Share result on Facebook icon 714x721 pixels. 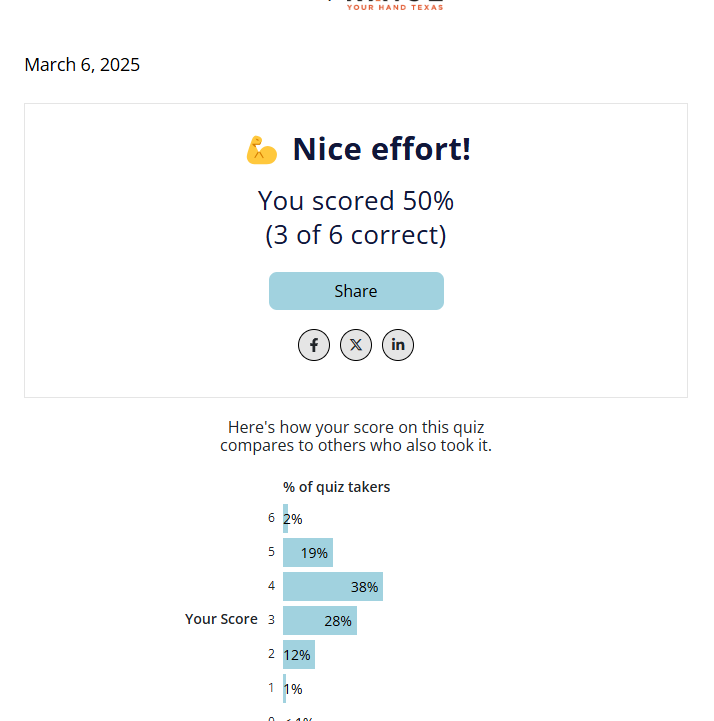click(x=314, y=345)
